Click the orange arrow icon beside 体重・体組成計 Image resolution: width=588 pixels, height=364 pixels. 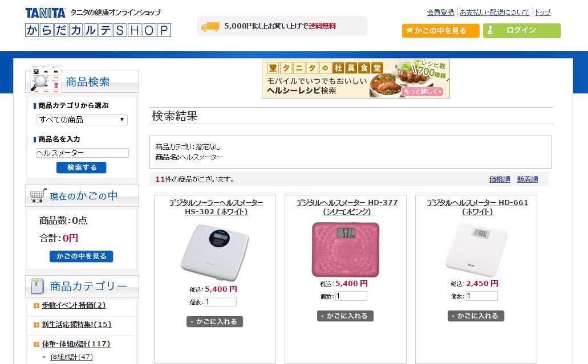37,344
